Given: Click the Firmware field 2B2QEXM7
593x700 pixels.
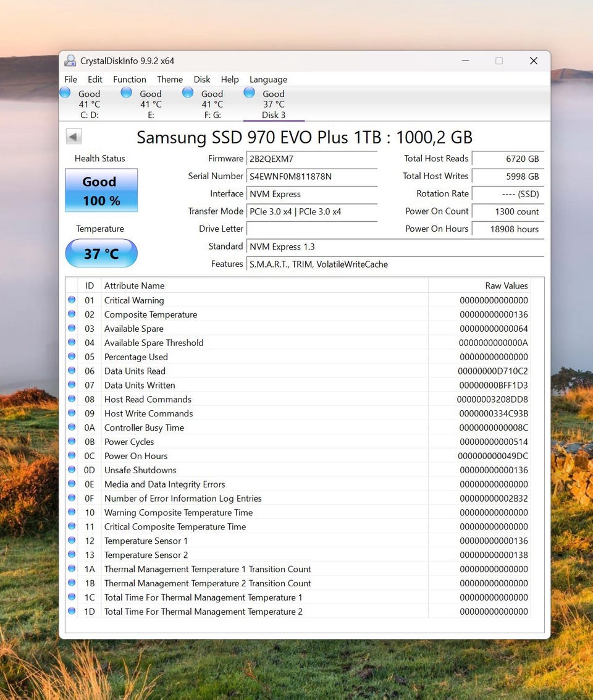Looking at the screenshot, I should (x=312, y=159).
